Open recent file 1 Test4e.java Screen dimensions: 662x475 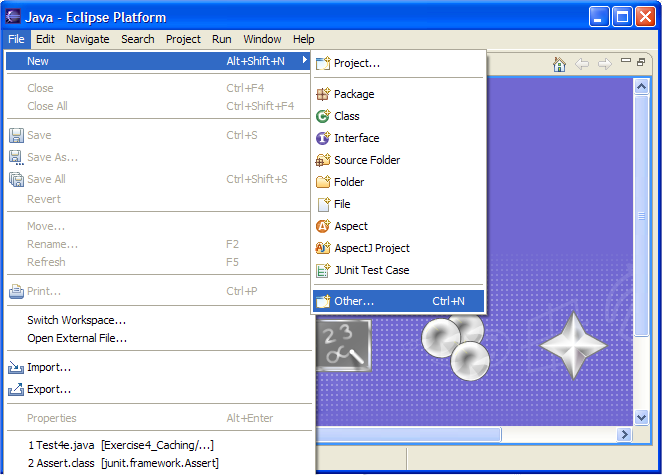pos(120,444)
